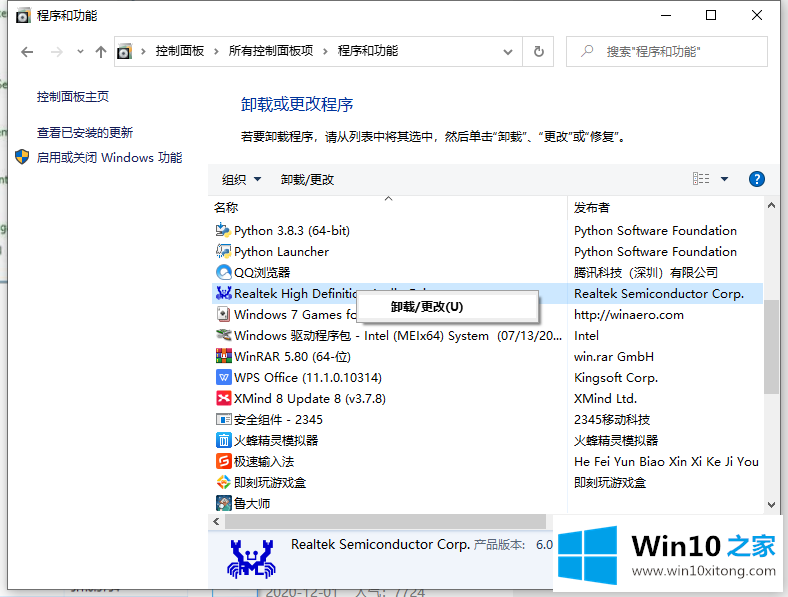Click the horizontal scrollbar thumb

pyautogui.click(x=385, y=522)
